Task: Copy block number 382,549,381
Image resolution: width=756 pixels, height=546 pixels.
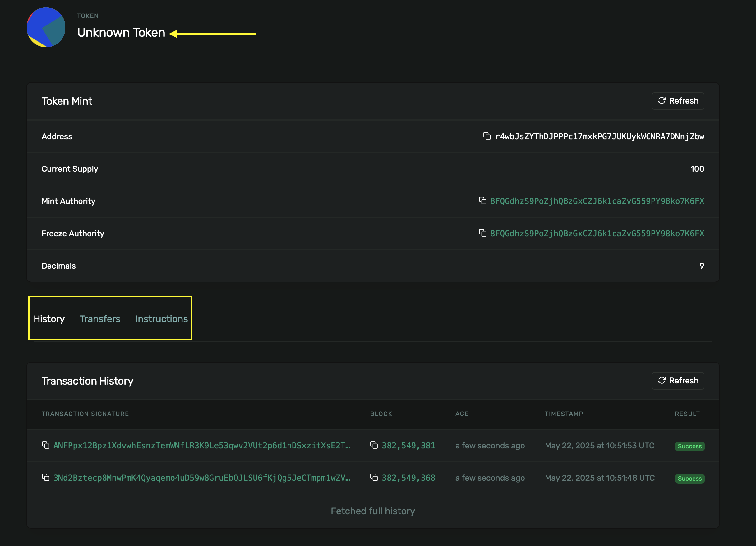Action: pyautogui.click(x=375, y=445)
